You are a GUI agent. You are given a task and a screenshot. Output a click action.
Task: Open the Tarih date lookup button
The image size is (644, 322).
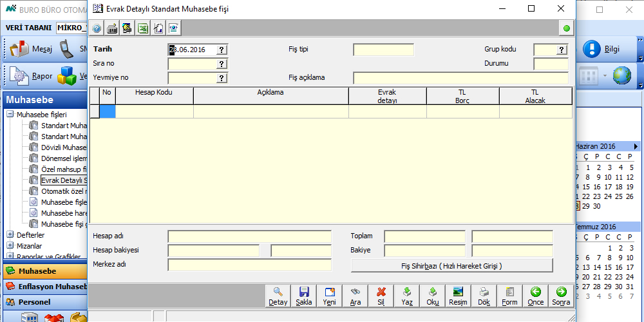(222, 50)
